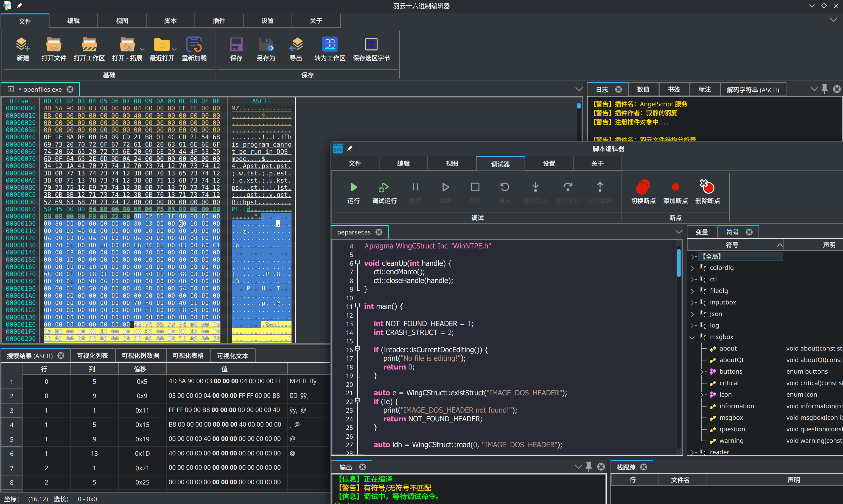Click 最近打开 recent files icon

click(x=162, y=44)
